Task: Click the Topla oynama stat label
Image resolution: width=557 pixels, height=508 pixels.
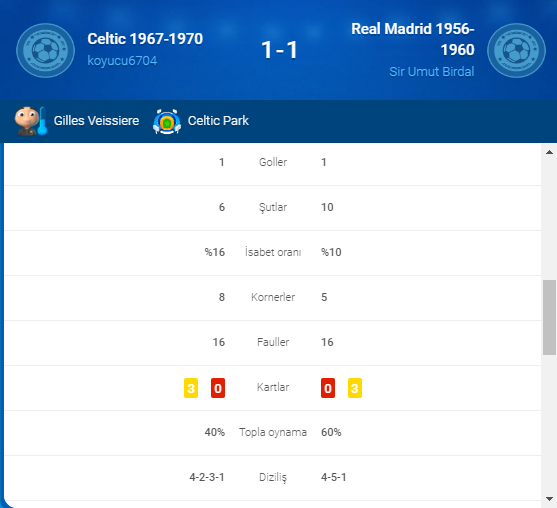Action: click(x=273, y=432)
